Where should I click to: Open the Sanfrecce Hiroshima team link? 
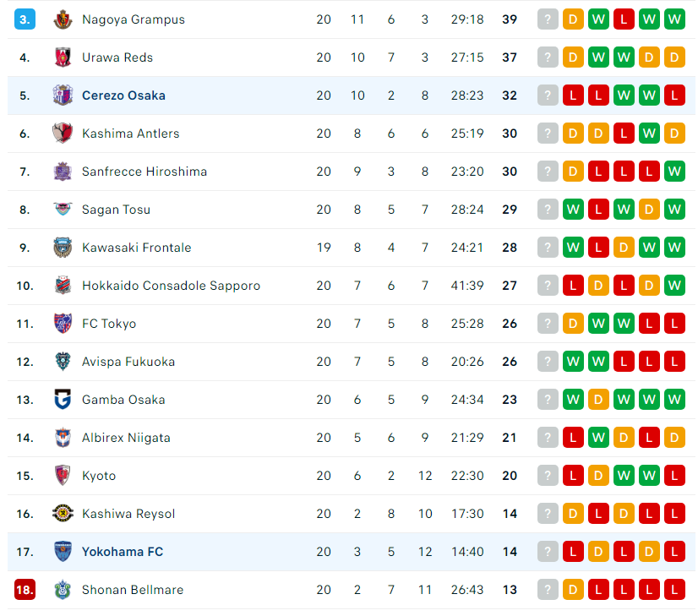pyautogui.click(x=145, y=172)
